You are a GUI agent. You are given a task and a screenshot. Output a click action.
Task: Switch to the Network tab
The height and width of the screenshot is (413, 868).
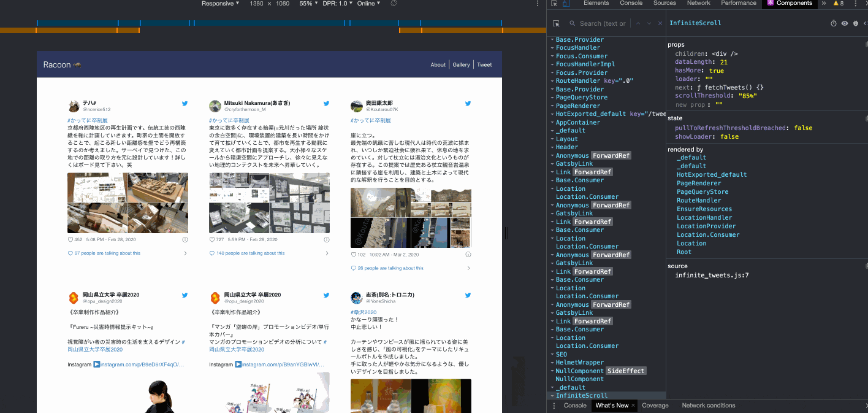coord(698,3)
